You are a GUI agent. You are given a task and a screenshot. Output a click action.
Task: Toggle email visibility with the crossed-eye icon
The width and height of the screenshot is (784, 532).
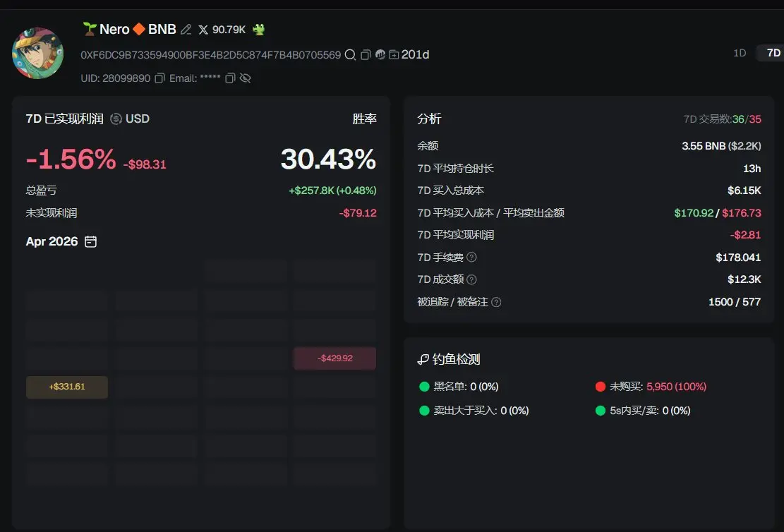click(x=245, y=78)
